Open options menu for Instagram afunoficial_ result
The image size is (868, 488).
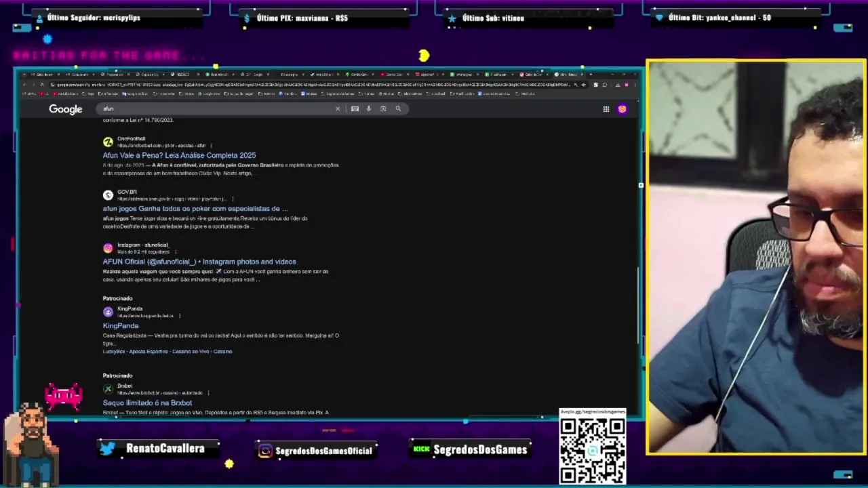pyautogui.click(x=176, y=251)
